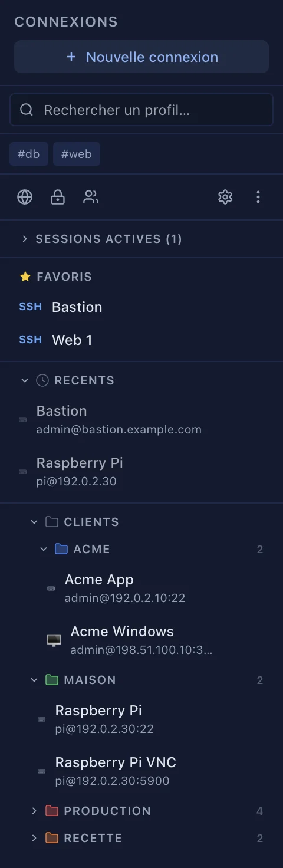Select the Raspberry Pi VNC profile

(x=141, y=771)
